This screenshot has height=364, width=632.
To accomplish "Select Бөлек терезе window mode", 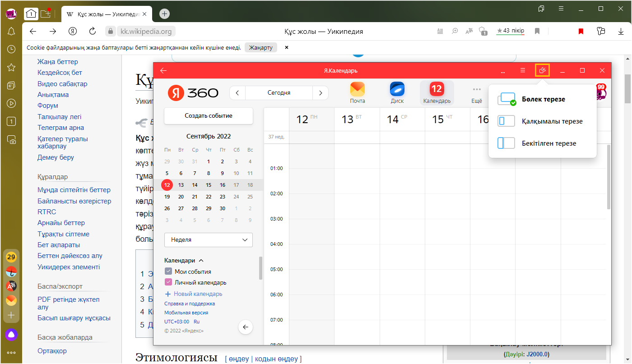I will [x=543, y=99].
